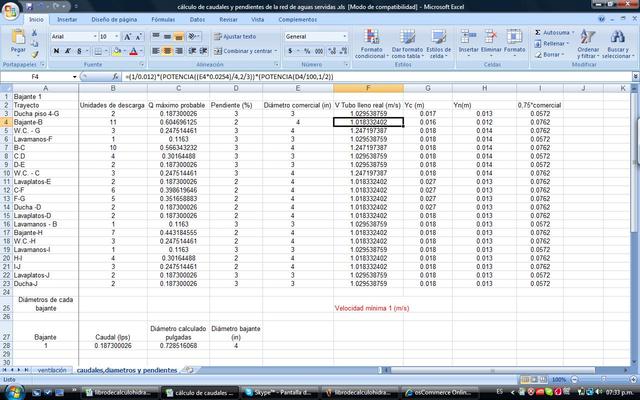
Task: Open the Borrar dropdown
Action: (549, 54)
